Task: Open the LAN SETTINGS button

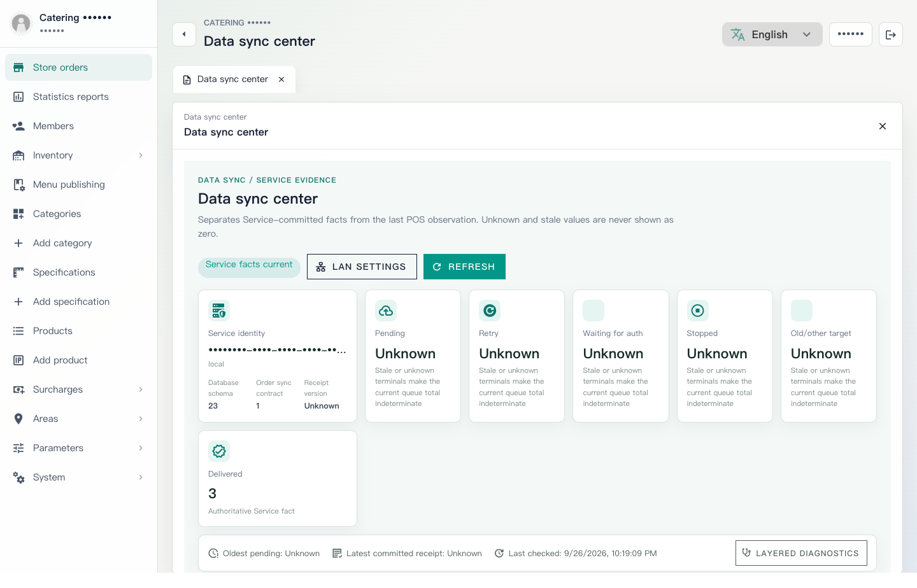Action: [x=362, y=267]
